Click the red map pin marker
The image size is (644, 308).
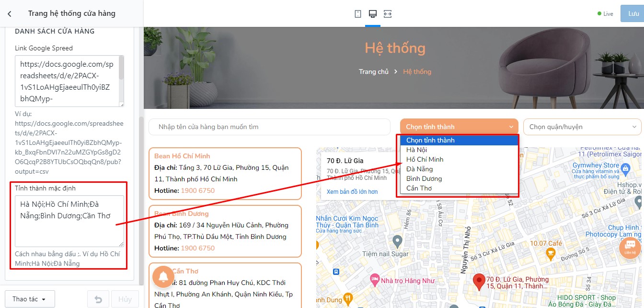(x=479, y=283)
